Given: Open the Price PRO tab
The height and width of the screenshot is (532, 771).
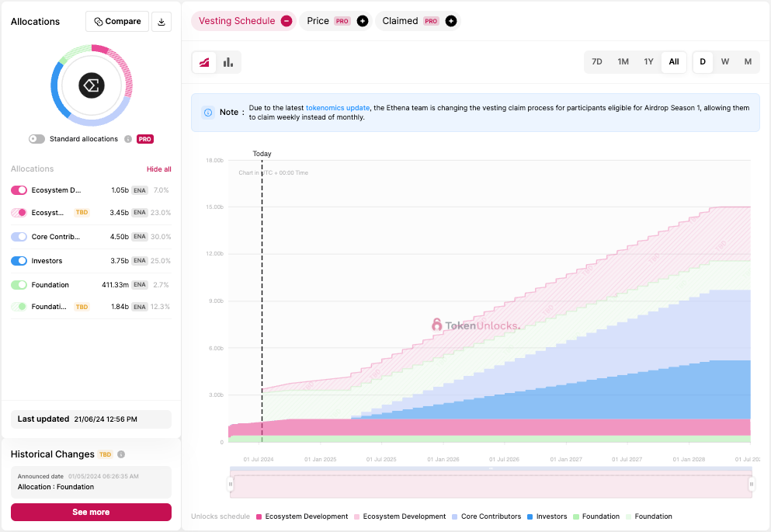Looking at the screenshot, I should click(x=336, y=21).
